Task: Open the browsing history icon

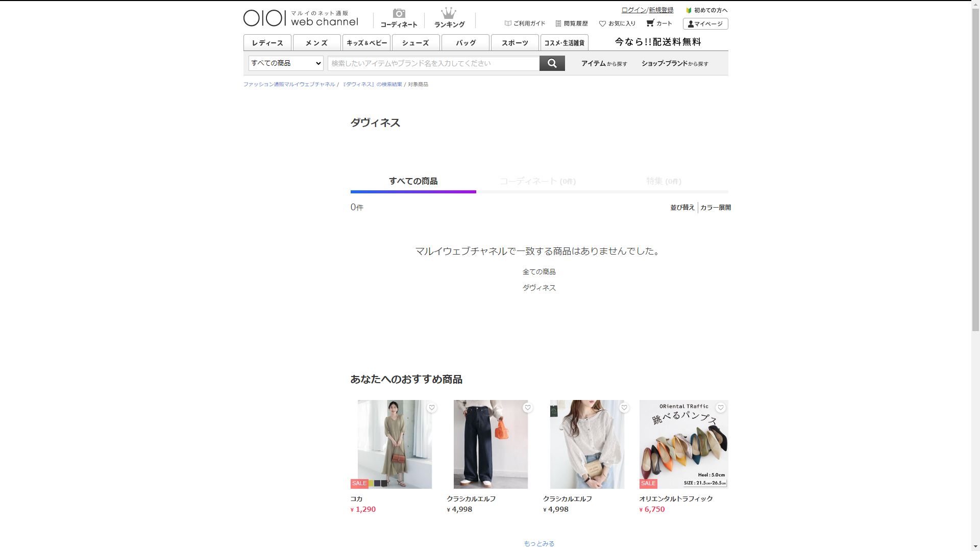Action: 558,23
